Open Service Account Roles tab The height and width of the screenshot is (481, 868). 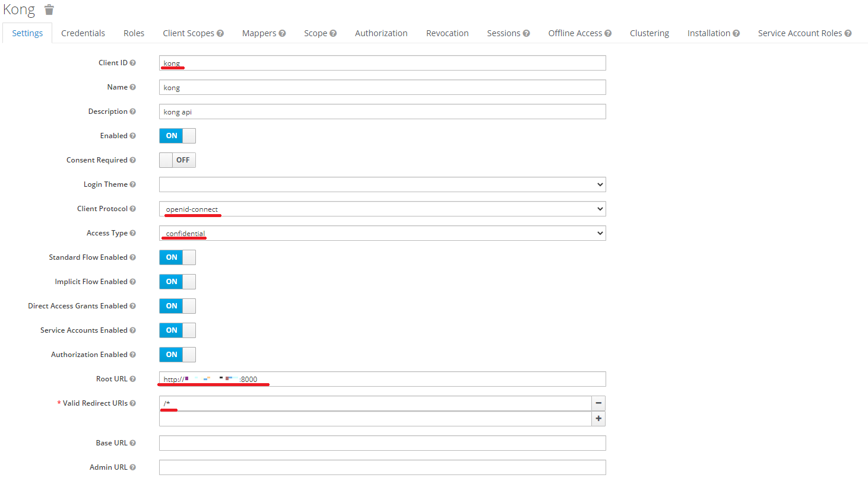pyautogui.click(x=800, y=33)
